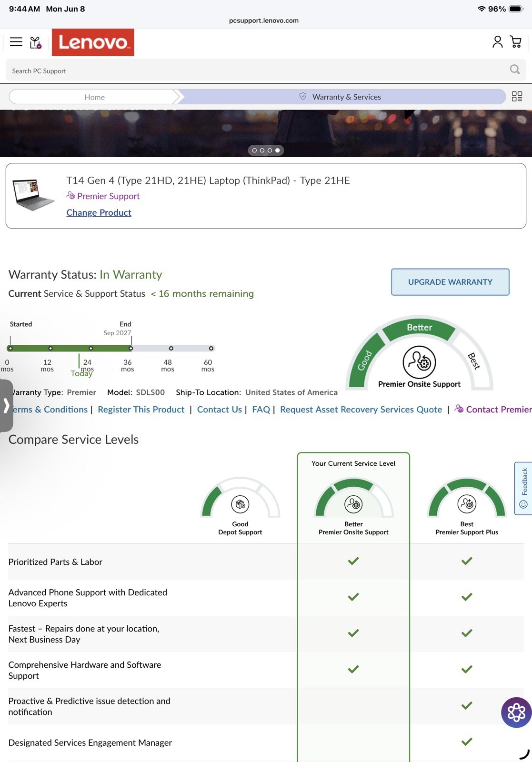
Task: Select the Warranty & Services breadcrumb tab
Action: (x=341, y=97)
